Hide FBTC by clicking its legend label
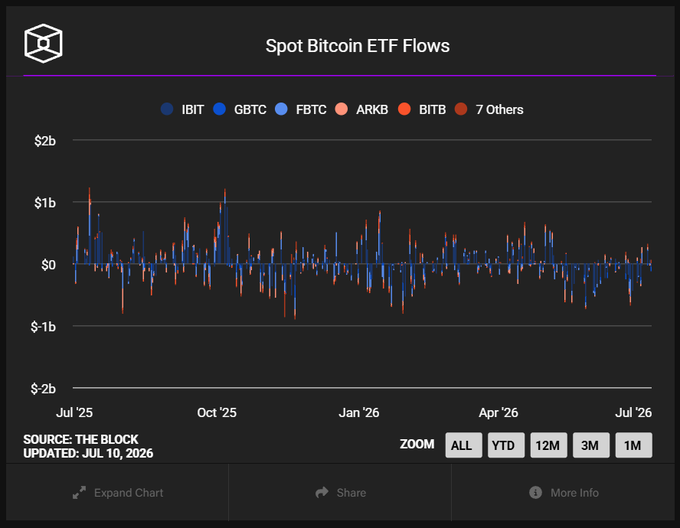The width and height of the screenshot is (680, 528). (311, 110)
